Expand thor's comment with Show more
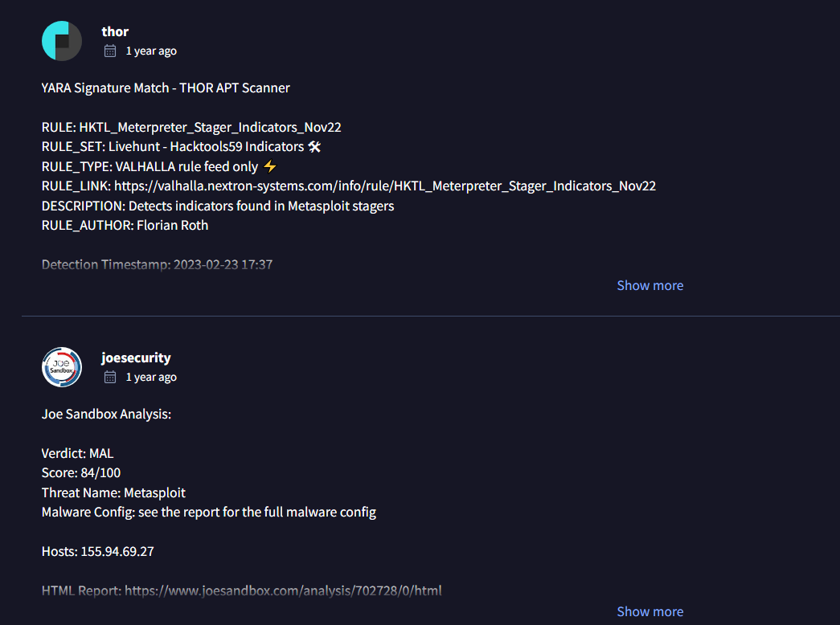This screenshot has height=625, width=840. pyautogui.click(x=649, y=285)
